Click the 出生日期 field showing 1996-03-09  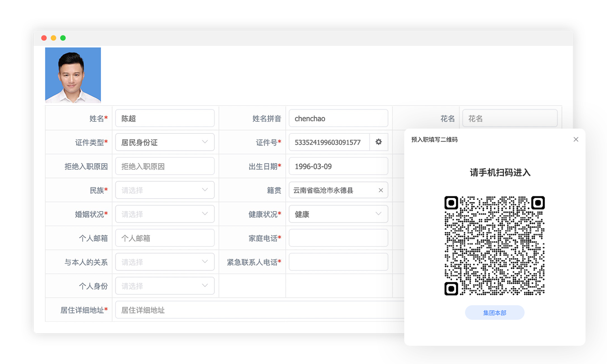(x=338, y=166)
